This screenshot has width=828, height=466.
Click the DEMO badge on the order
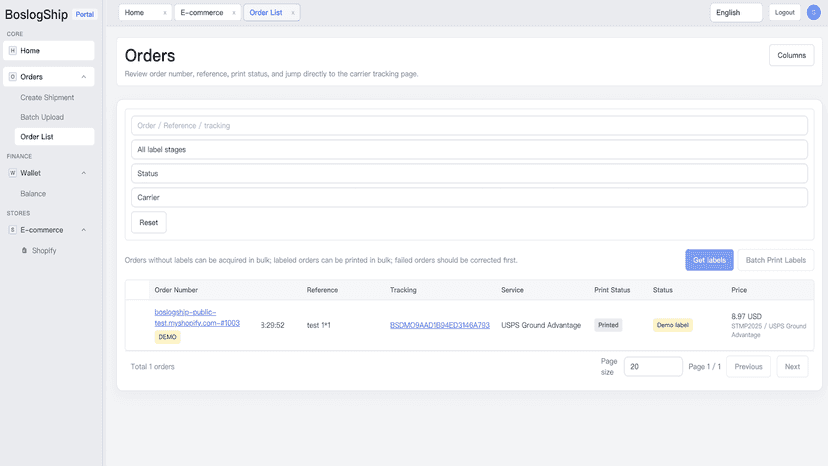167,337
